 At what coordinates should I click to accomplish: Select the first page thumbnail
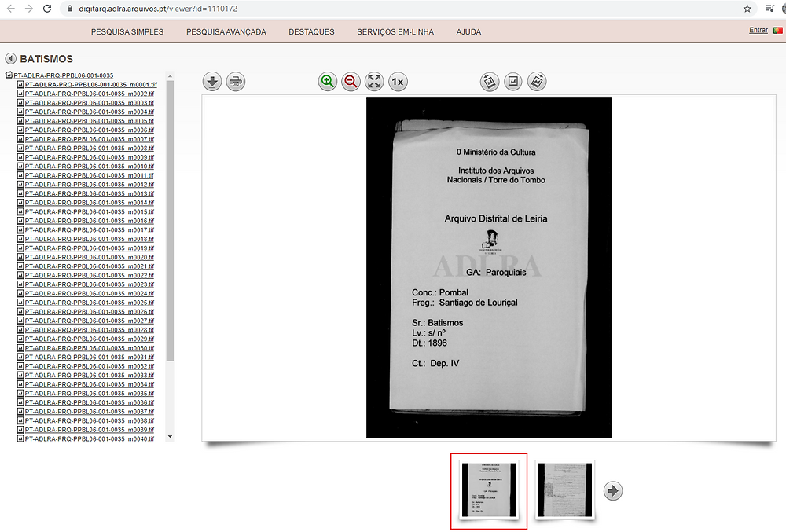[x=489, y=490]
